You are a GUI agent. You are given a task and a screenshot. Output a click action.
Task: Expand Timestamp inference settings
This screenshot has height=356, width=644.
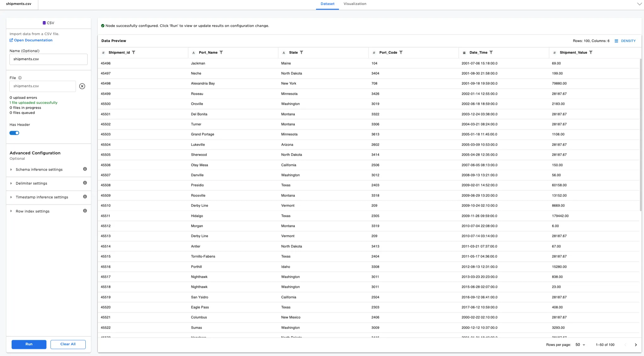(42, 197)
